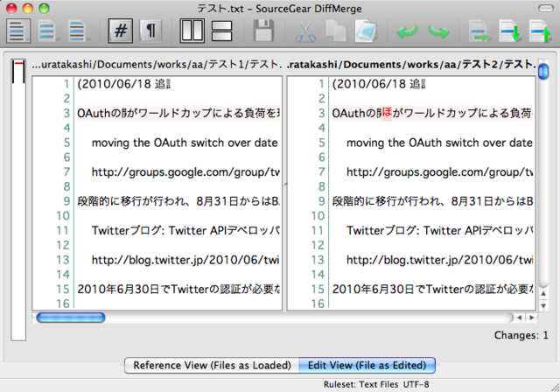Switch to vertical side-by-side split layout
Viewport: 560px width, 392px height.
(192, 31)
